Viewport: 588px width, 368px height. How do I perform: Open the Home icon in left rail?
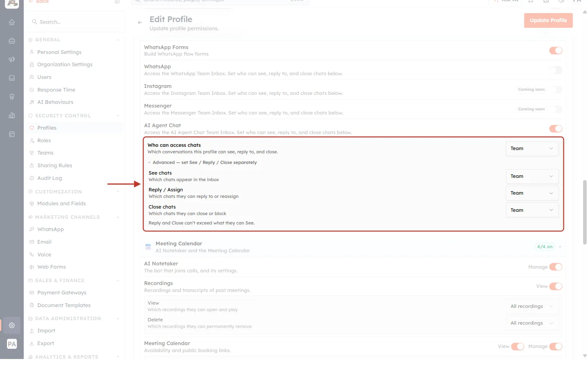tap(12, 22)
